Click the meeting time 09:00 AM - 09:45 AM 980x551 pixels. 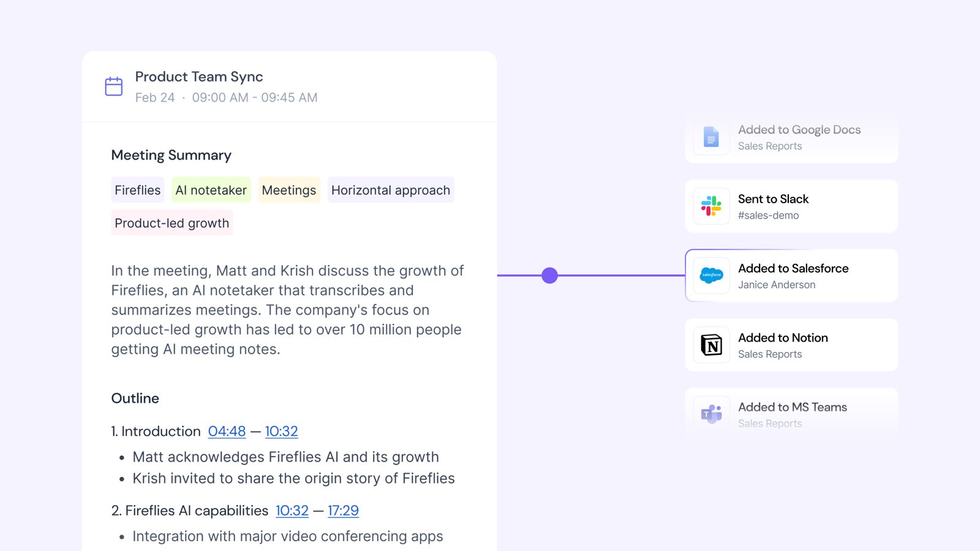pyautogui.click(x=255, y=97)
